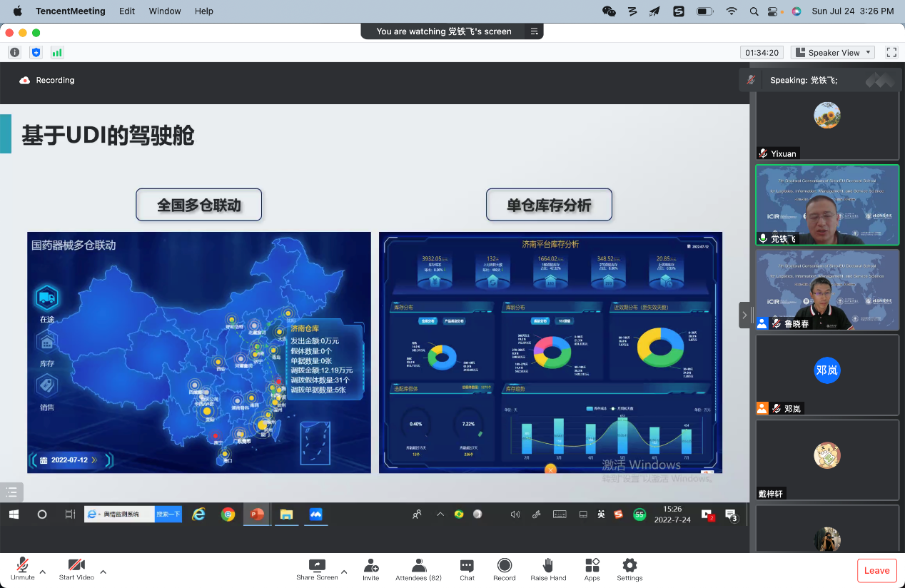Click File Explorer folder in shared taskbar
Screen dimensions: 905x588
pos(286,514)
